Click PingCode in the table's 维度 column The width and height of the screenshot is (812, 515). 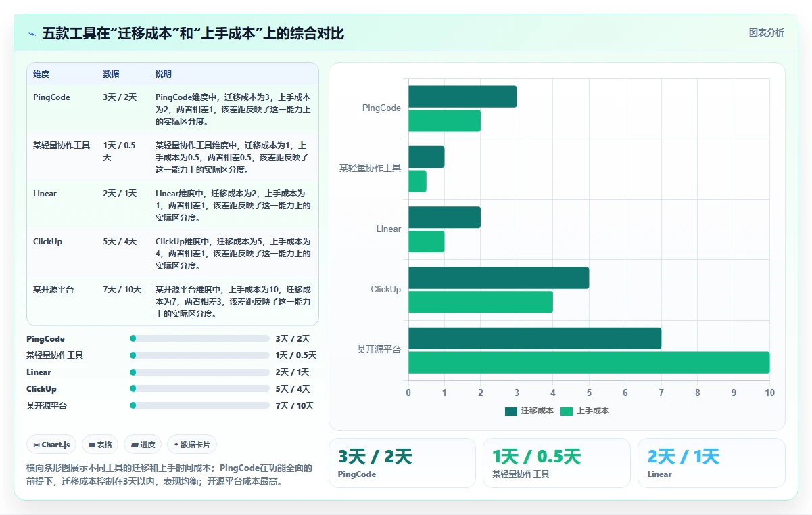[x=51, y=97]
